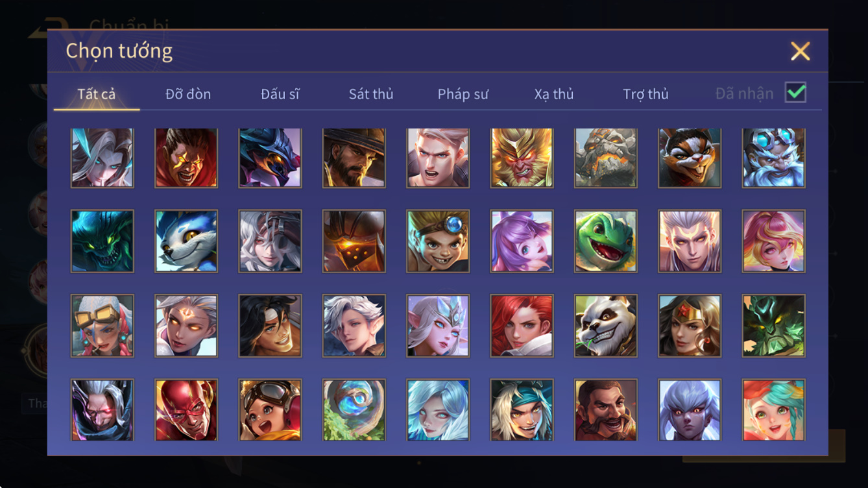868x488 pixels.
Task: Select the Monkey King hero with golden crown
Action: coord(522,158)
